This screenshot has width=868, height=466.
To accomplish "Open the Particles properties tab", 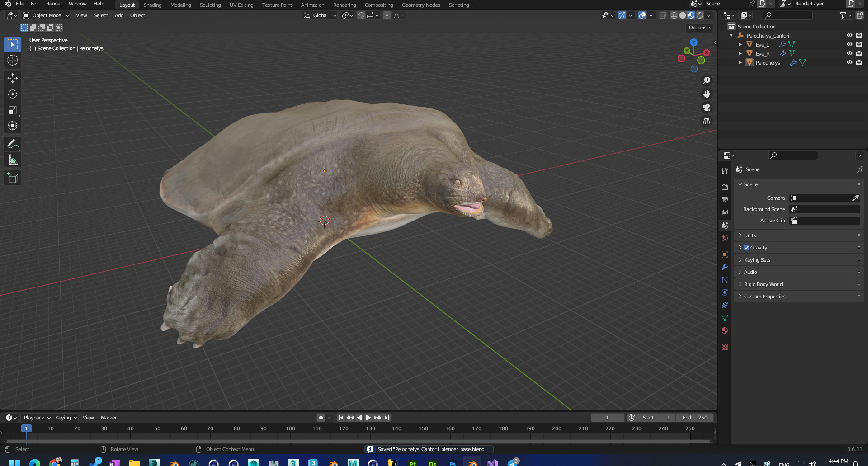I will [x=725, y=280].
